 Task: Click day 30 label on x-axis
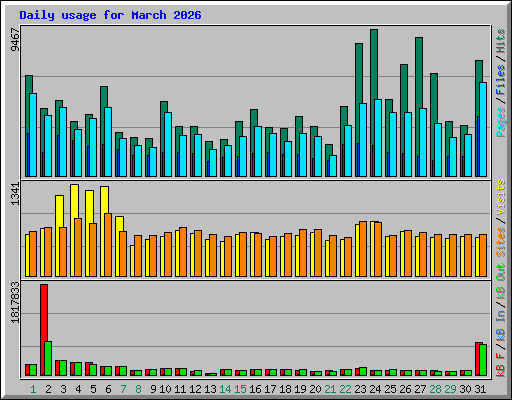click(465, 389)
